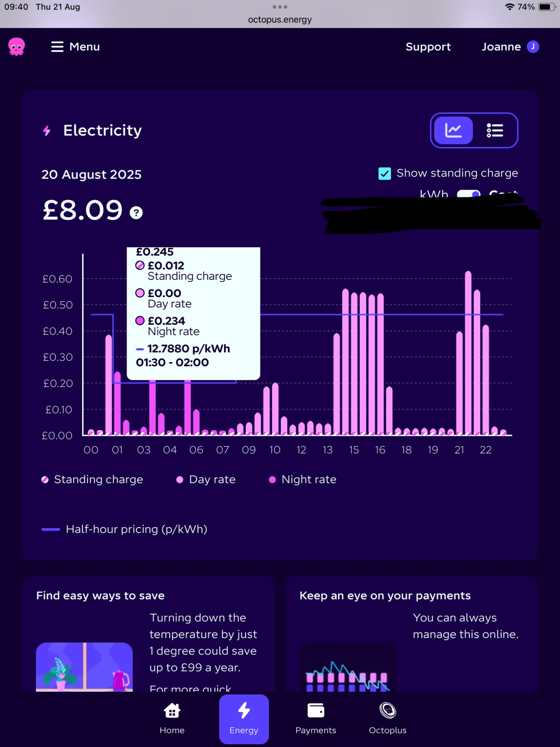Open Joanne account avatar

tap(533, 47)
